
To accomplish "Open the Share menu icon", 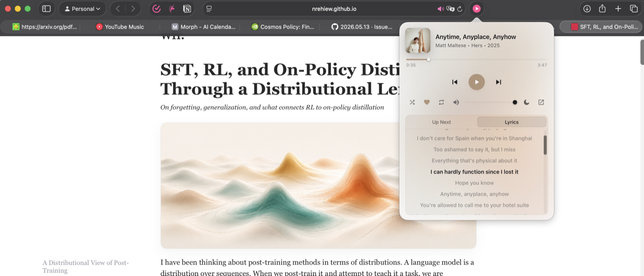I will (x=602, y=9).
